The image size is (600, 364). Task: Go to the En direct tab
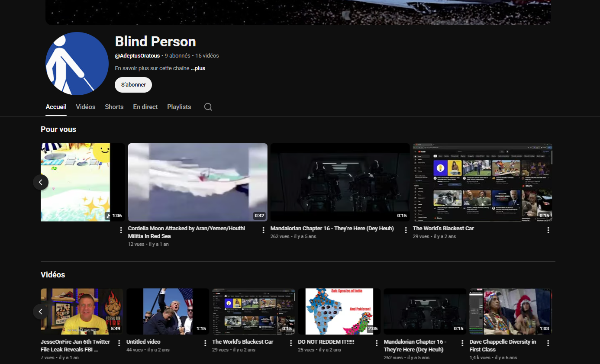click(x=145, y=107)
